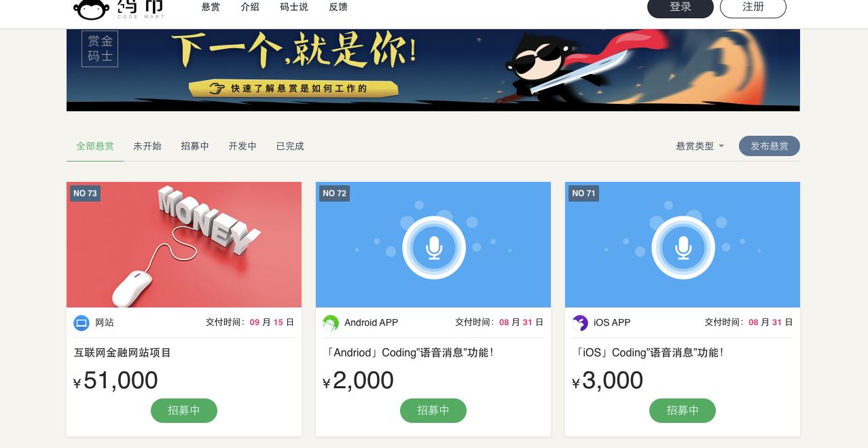Image resolution: width=868 pixels, height=448 pixels.
Task: Click the 赏金码士 badge on banner
Action: coord(100,49)
